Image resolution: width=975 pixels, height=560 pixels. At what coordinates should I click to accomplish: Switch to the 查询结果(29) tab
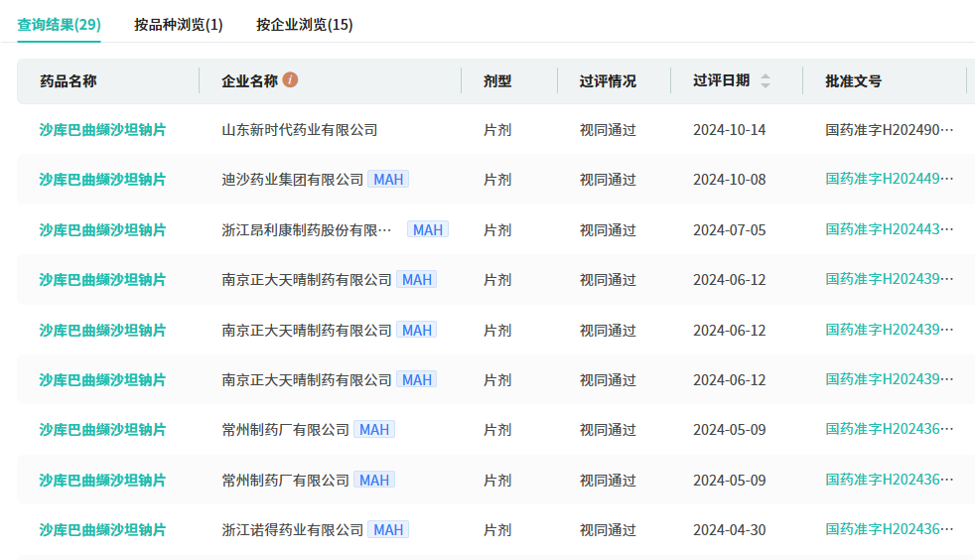click(x=59, y=25)
